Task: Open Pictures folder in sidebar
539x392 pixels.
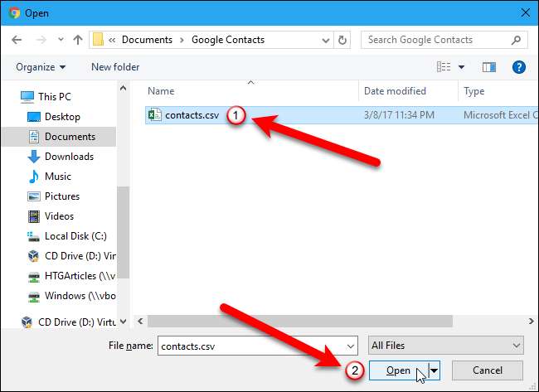Action: (62, 196)
